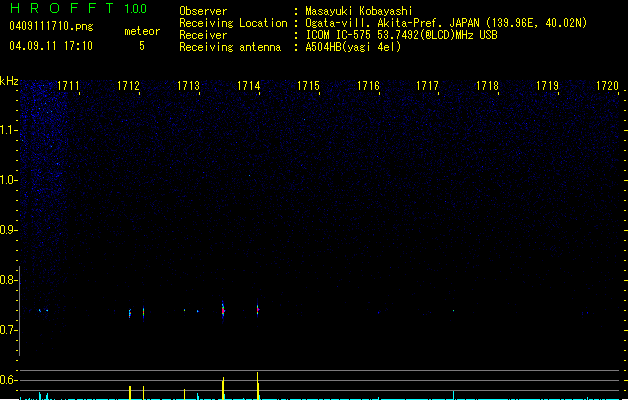Click the 1717 time axis label
Viewport: 629px width, 400px height.
427,86
